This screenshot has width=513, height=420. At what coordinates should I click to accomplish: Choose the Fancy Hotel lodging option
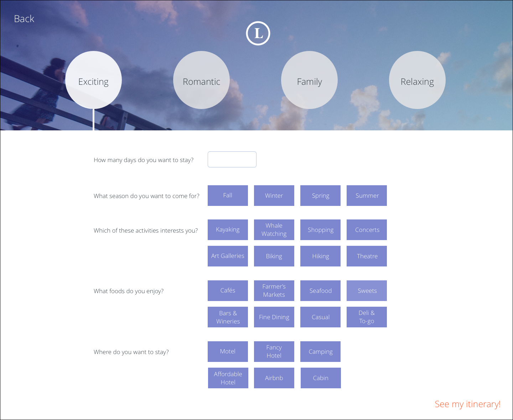274,352
